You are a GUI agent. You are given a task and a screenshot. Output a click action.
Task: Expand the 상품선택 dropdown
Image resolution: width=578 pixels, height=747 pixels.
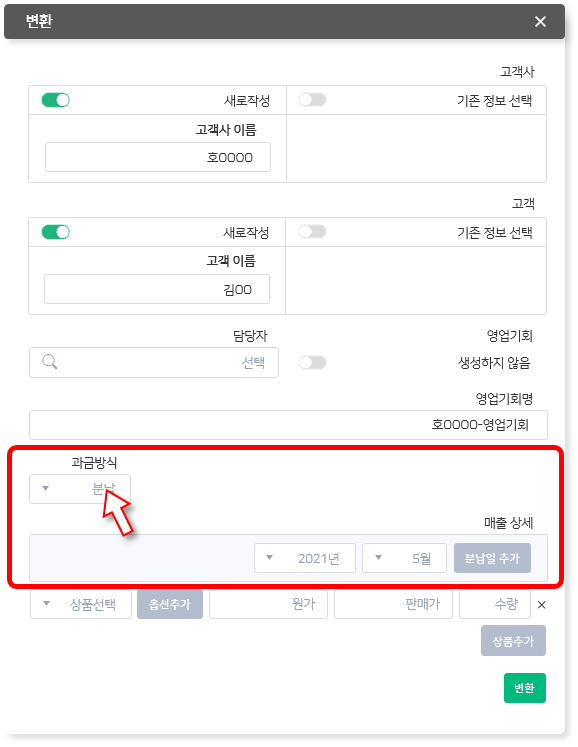point(81,604)
